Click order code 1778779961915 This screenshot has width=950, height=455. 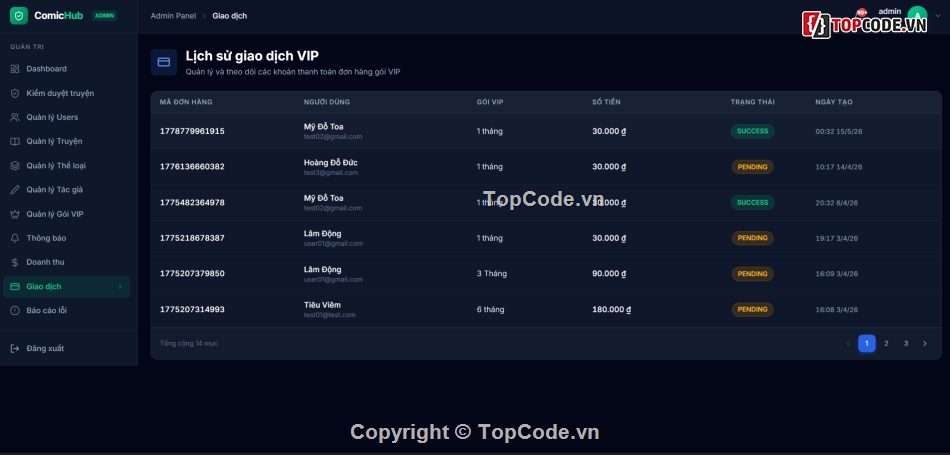[x=192, y=131]
